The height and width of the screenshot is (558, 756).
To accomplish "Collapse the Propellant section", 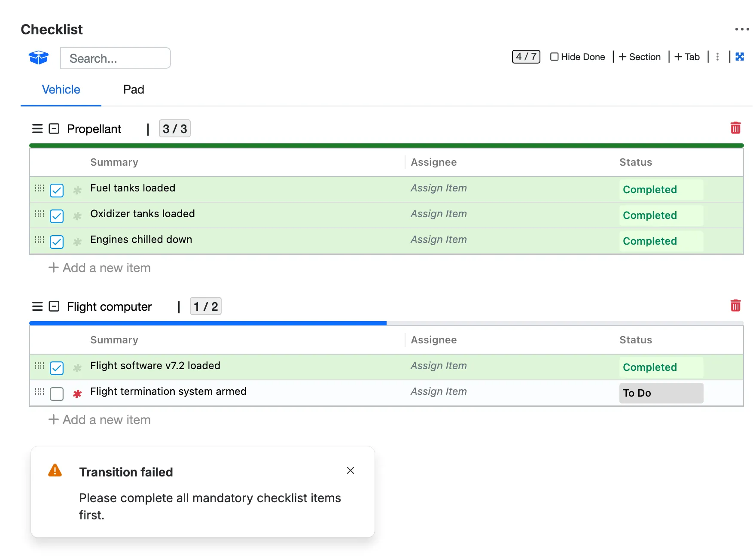I will click(54, 129).
